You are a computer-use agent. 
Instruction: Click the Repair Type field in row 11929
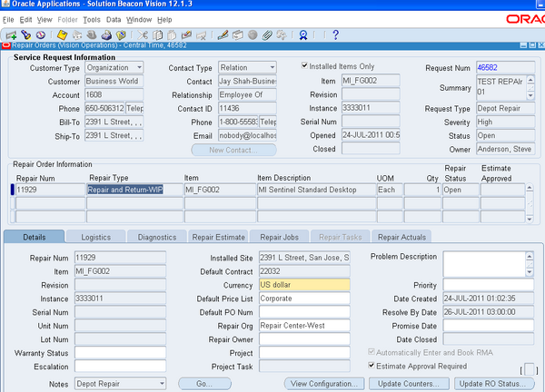[x=134, y=190]
